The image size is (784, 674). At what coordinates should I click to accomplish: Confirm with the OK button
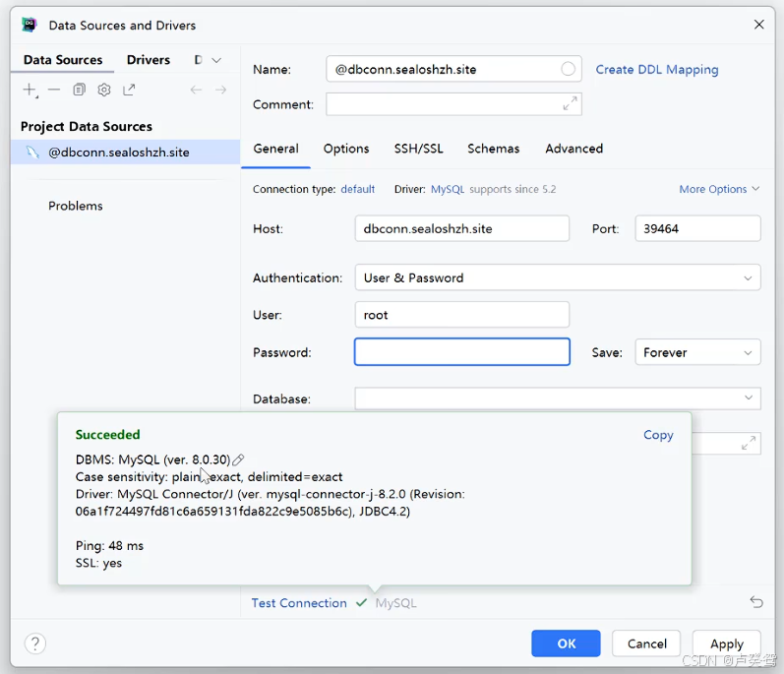tap(566, 643)
